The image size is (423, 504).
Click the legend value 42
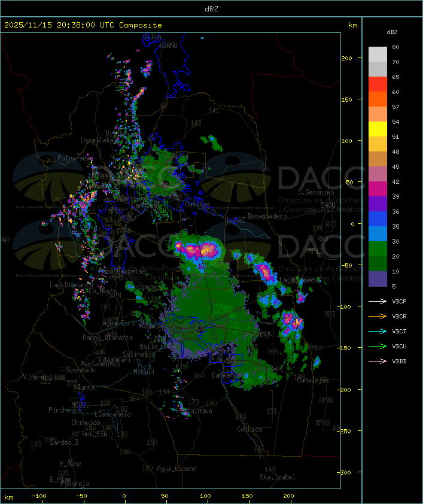click(x=395, y=181)
